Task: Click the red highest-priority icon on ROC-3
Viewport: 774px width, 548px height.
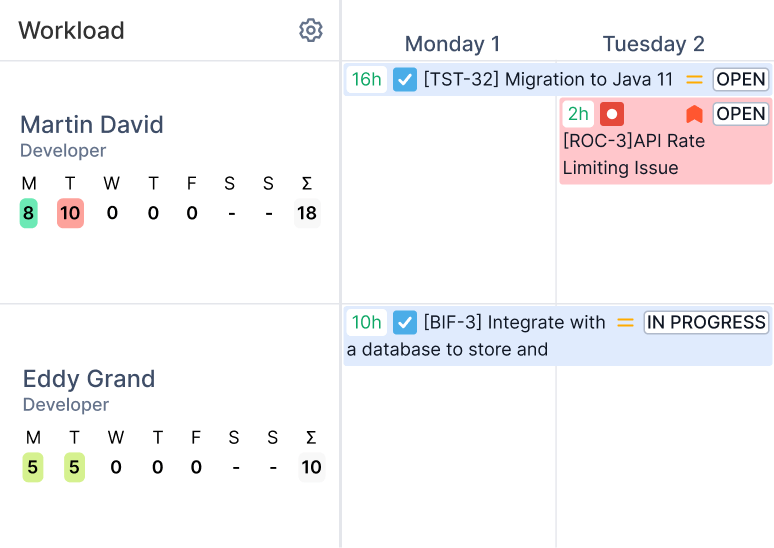Action: pyautogui.click(x=694, y=114)
